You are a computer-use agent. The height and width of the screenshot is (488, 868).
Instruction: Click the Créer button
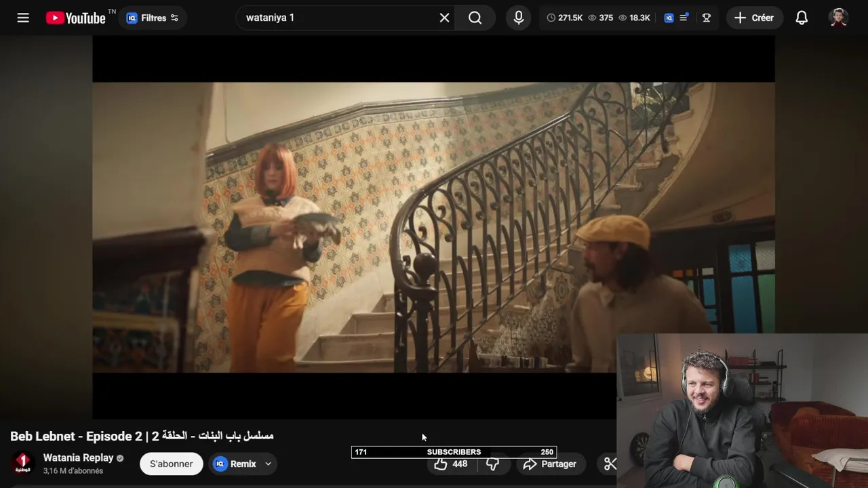tap(754, 18)
